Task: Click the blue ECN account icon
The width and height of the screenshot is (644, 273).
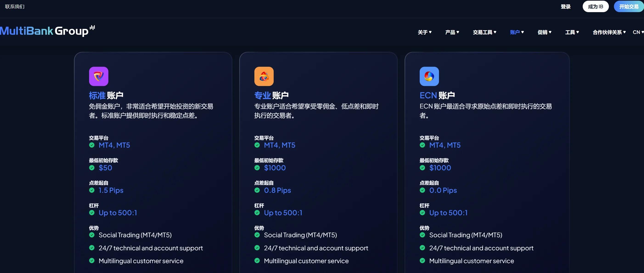Action: pos(429,76)
